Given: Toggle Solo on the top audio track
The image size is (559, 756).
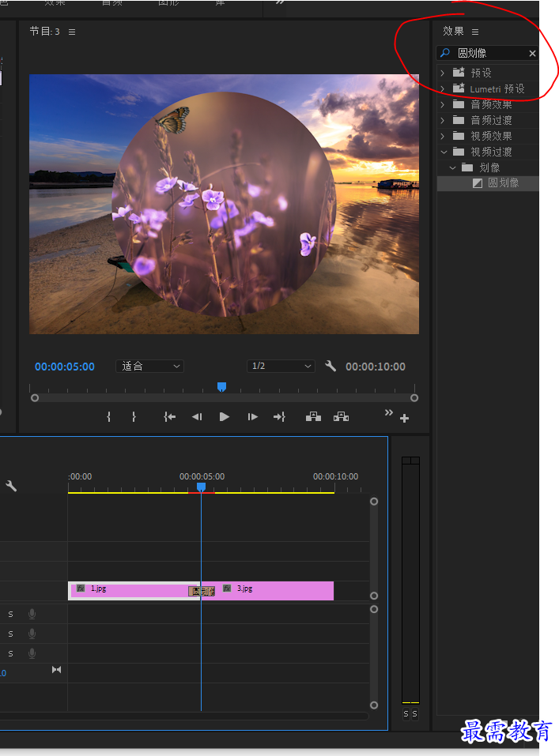Looking at the screenshot, I should pos(10,615).
